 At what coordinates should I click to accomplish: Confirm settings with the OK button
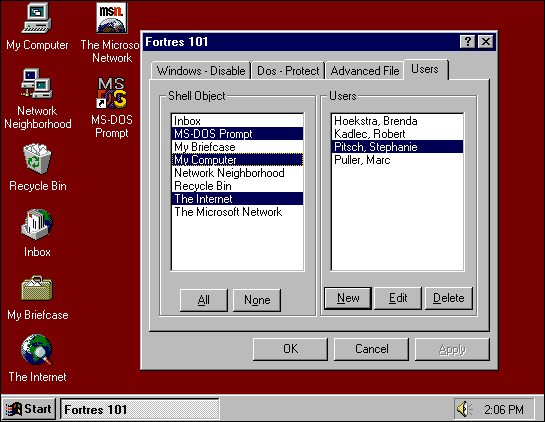pyautogui.click(x=290, y=349)
